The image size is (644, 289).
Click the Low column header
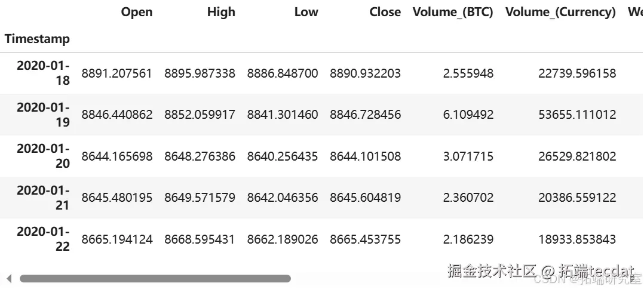306,12
